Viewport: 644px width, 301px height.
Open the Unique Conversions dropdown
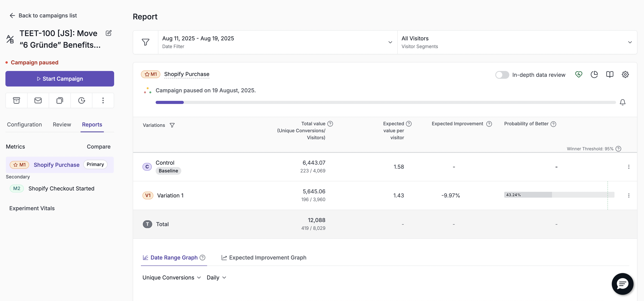(x=172, y=278)
